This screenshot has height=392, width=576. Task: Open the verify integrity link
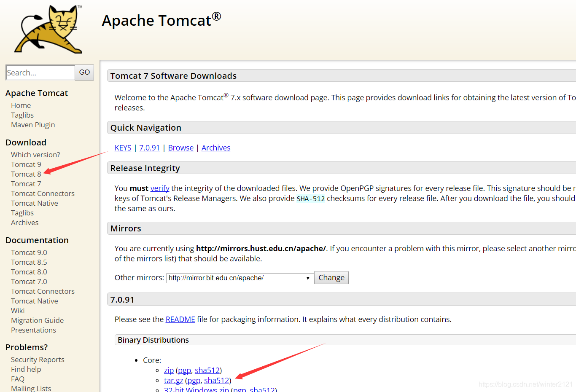click(160, 188)
